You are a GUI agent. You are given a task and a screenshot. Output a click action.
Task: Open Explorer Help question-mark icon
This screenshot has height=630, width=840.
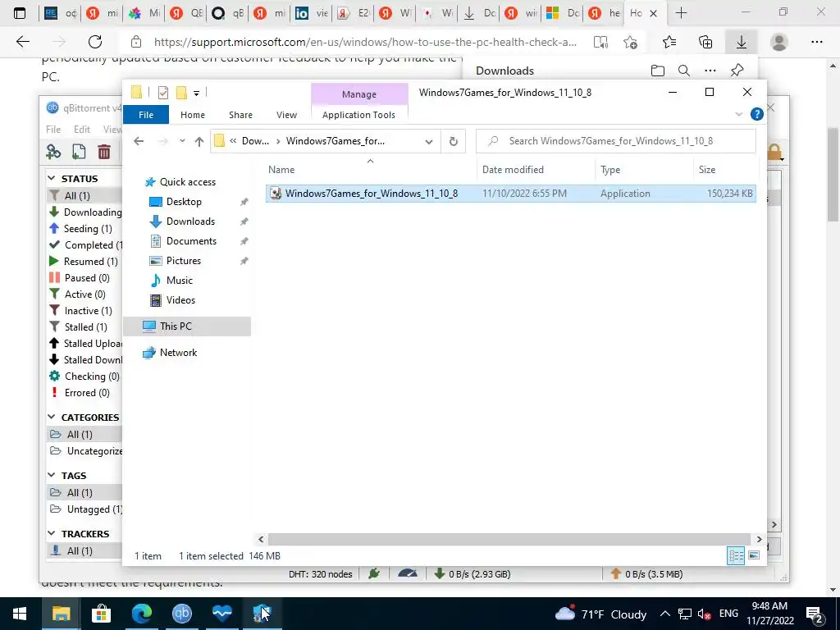tap(757, 114)
